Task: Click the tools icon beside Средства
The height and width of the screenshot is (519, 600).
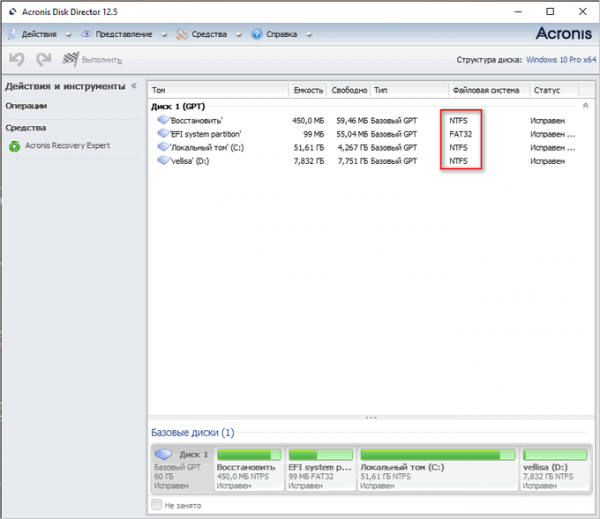Action: click(182, 34)
